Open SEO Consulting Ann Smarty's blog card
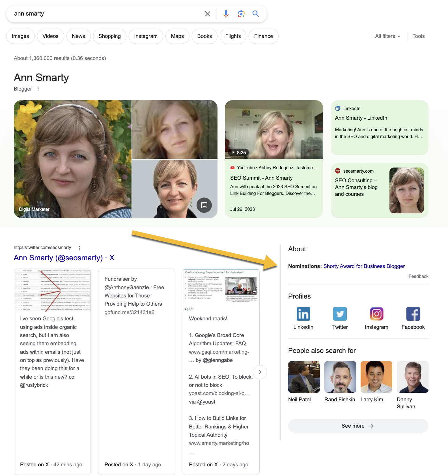 tap(379, 190)
